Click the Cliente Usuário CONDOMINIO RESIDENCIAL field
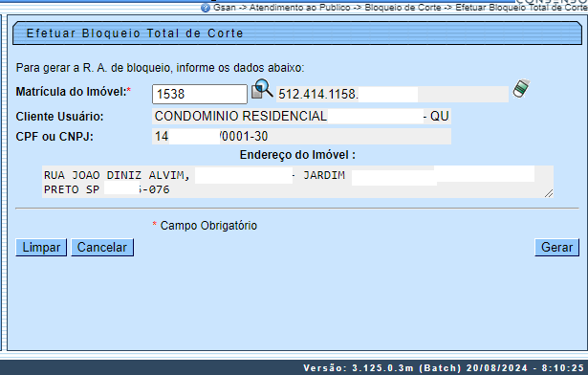This screenshot has height=375, width=588. [301, 117]
